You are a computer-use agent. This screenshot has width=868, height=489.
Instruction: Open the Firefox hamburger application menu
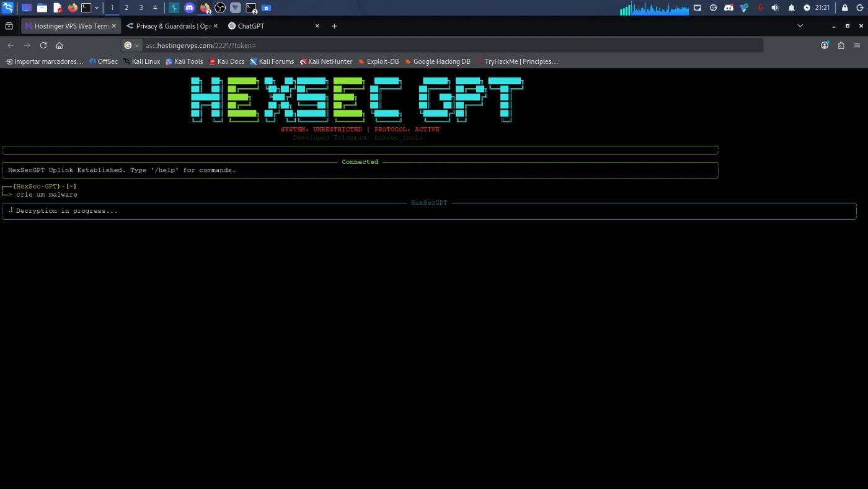coord(857,45)
